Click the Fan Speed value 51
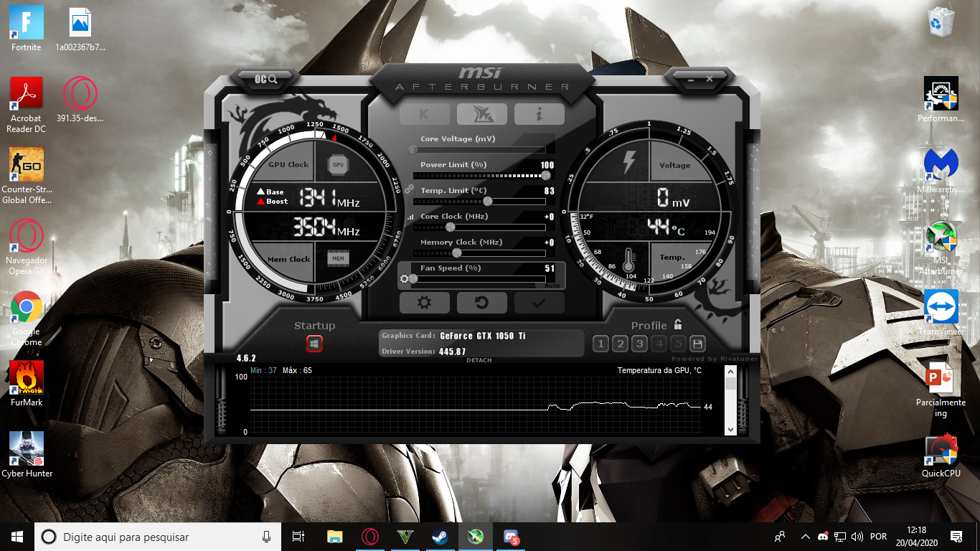 [x=550, y=268]
